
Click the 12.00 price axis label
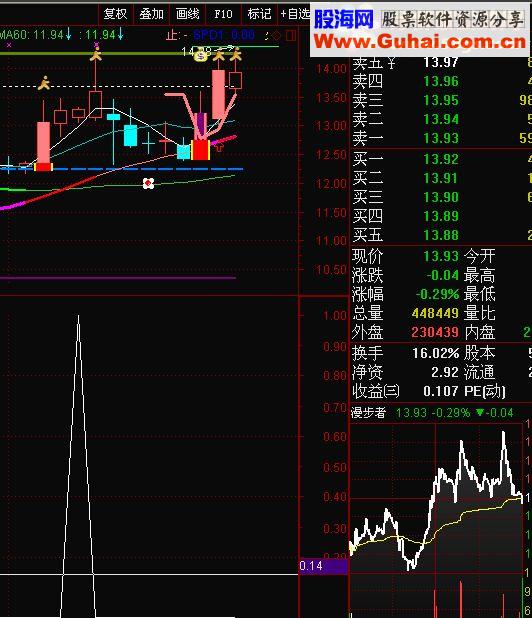331,184
